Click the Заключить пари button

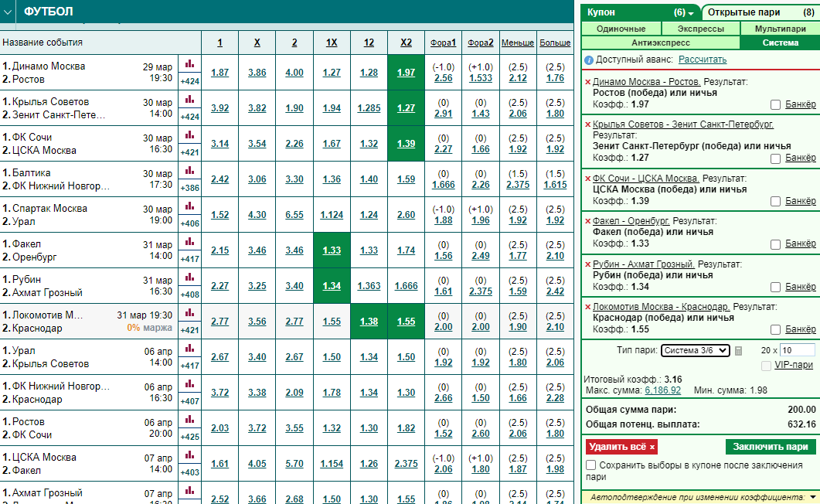pos(771,447)
